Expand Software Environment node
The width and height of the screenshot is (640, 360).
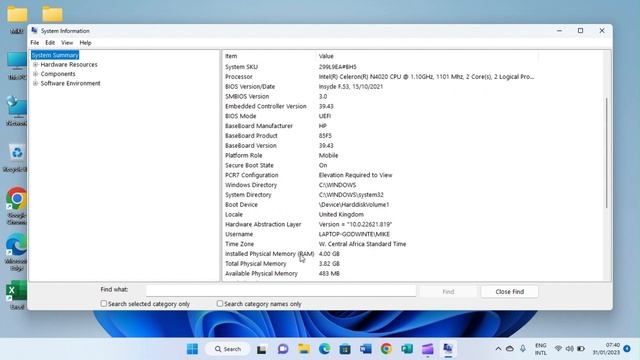point(36,83)
